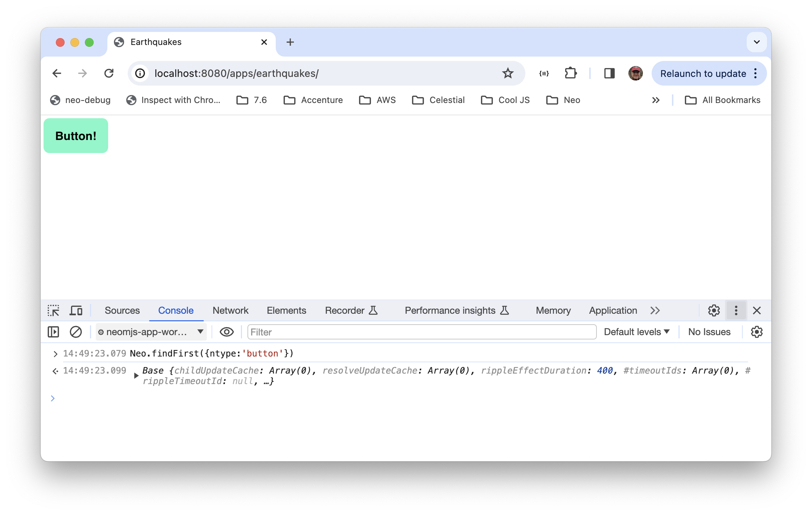This screenshot has width=812, height=515.
Task: Toggle the device toolbar icon
Action: coord(76,311)
